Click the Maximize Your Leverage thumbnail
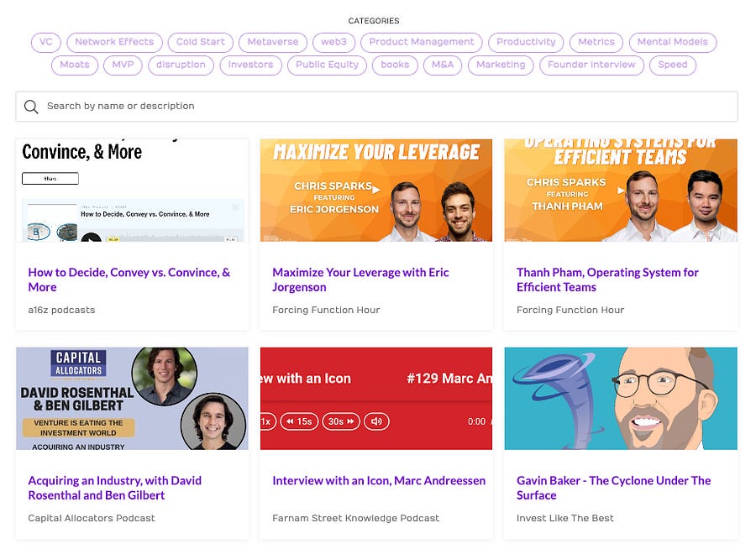The image size is (756, 549). [x=376, y=191]
